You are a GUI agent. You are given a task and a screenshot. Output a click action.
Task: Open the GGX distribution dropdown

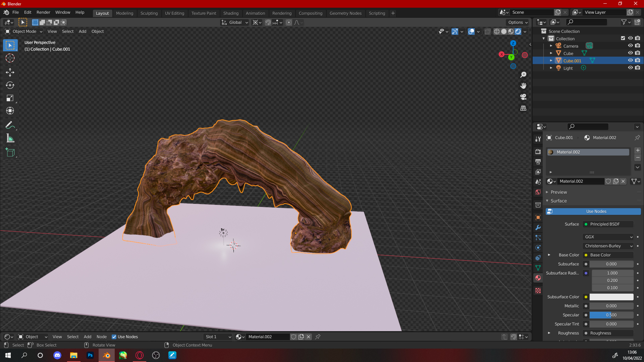[x=608, y=237]
